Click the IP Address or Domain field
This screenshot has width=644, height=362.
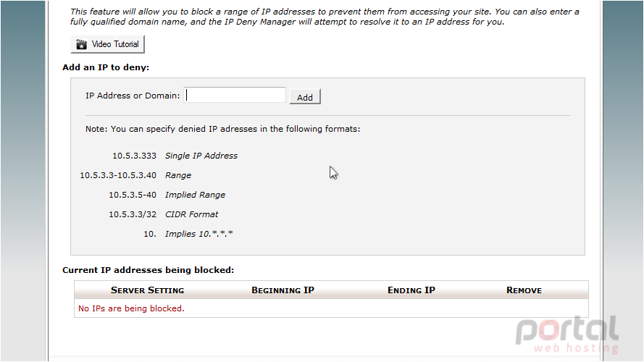tap(235, 96)
